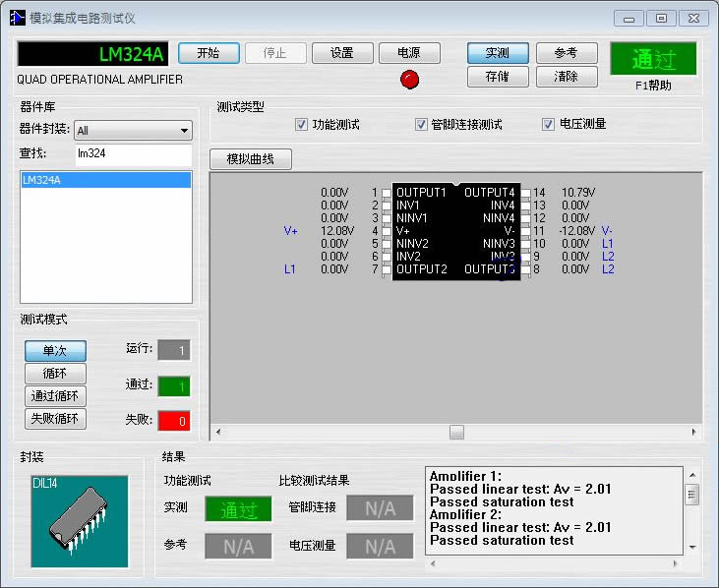Click the DIL14 package thumbnail
719x588 pixels.
(x=80, y=521)
